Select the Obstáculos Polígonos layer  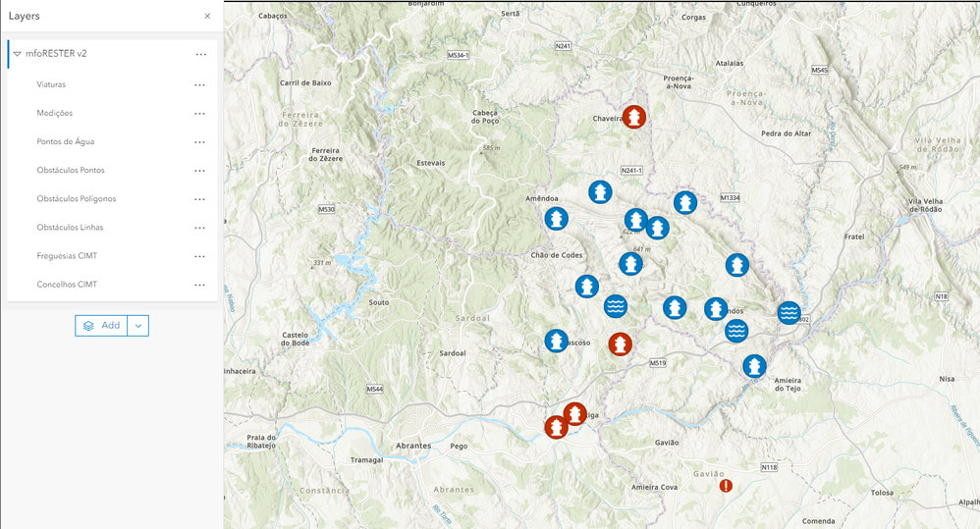point(77,198)
